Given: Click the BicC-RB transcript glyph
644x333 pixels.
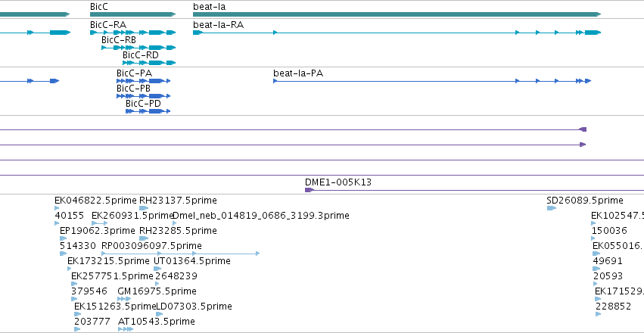Looking at the screenshot, I should tap(138, 48).
